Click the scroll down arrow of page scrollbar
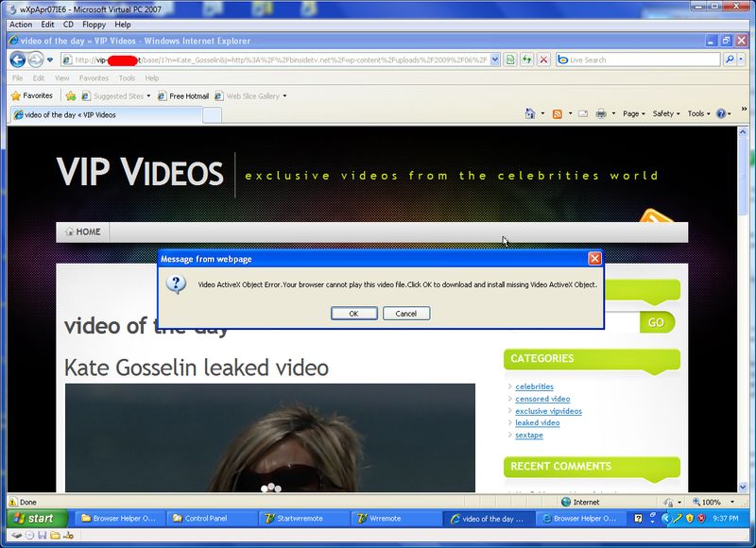 pyautogui.click(x=743, y=487)
